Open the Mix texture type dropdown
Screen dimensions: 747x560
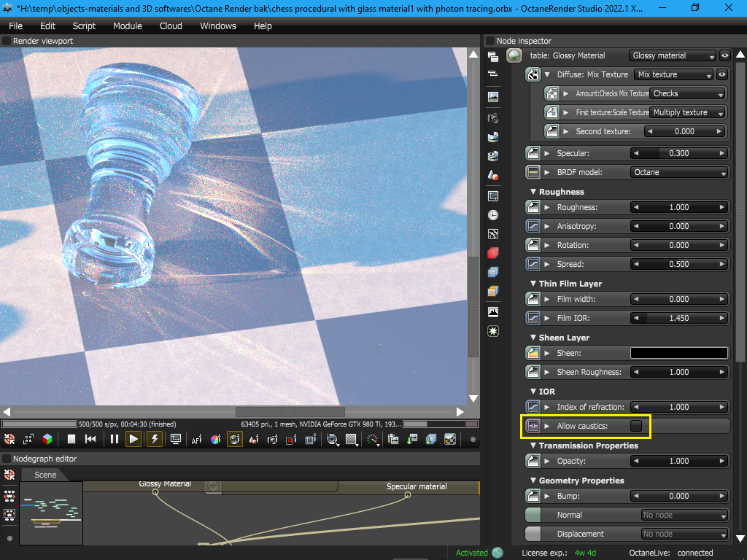[x=674, y=74]
